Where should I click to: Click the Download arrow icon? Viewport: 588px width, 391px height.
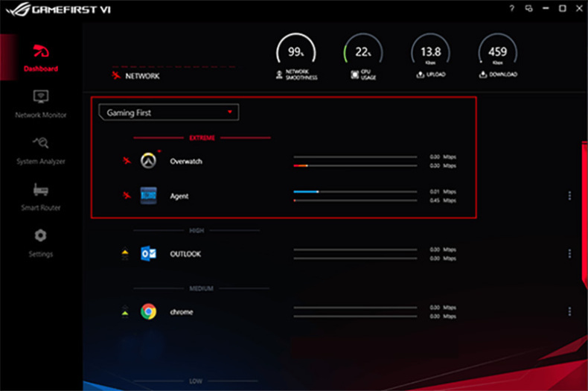point(482,74)
